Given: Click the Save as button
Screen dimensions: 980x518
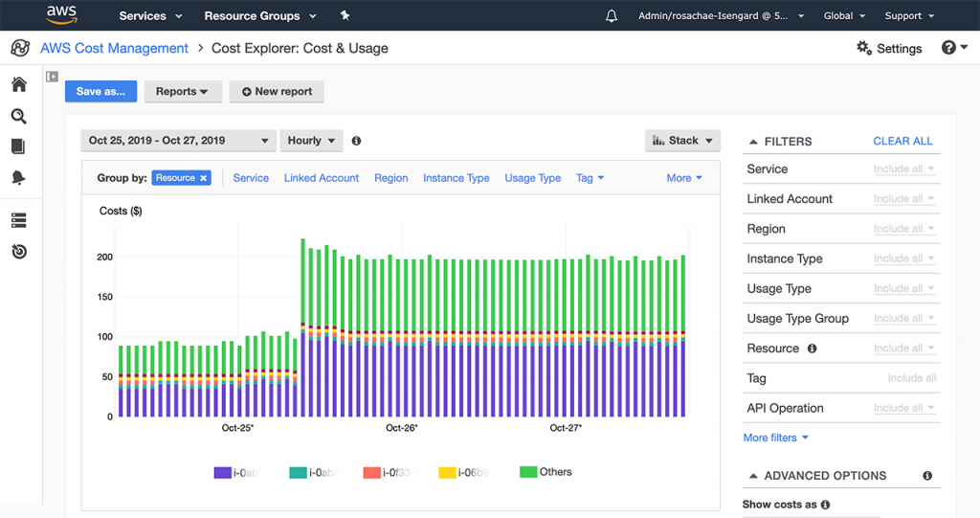Looking at the screenshot, I should (100, 92).
